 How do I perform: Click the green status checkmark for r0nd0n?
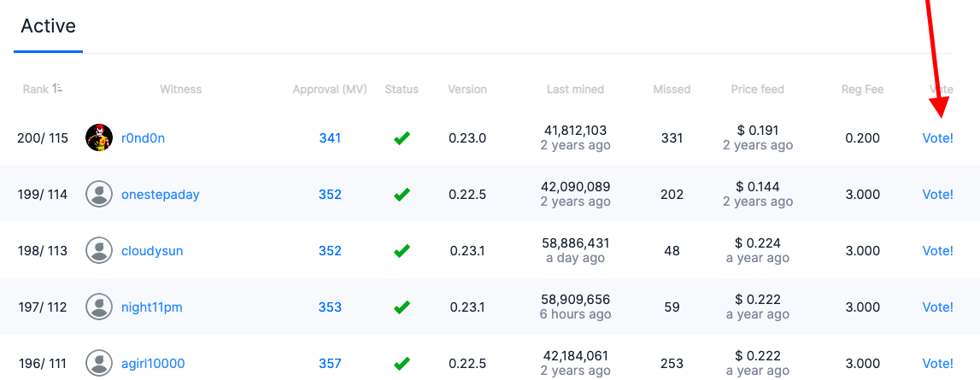coord(402,138)
